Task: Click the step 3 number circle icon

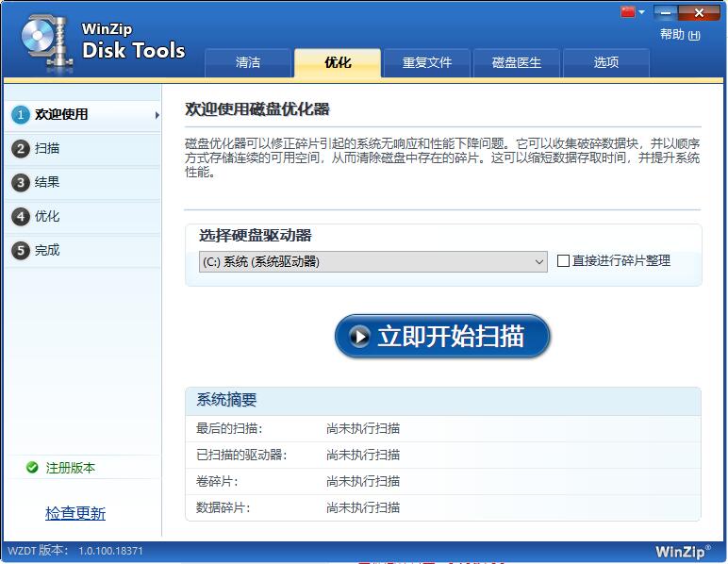Action: pos(21,183)
